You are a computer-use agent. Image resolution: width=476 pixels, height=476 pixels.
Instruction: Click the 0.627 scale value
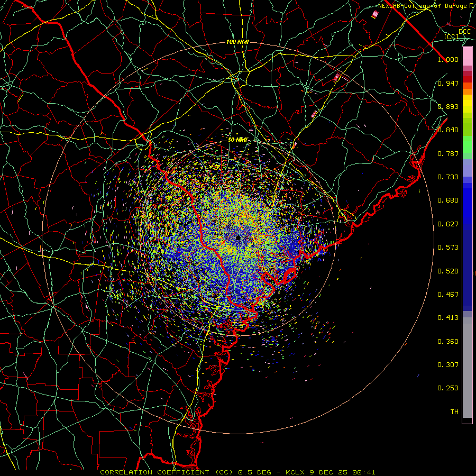[x=448, y=224]
